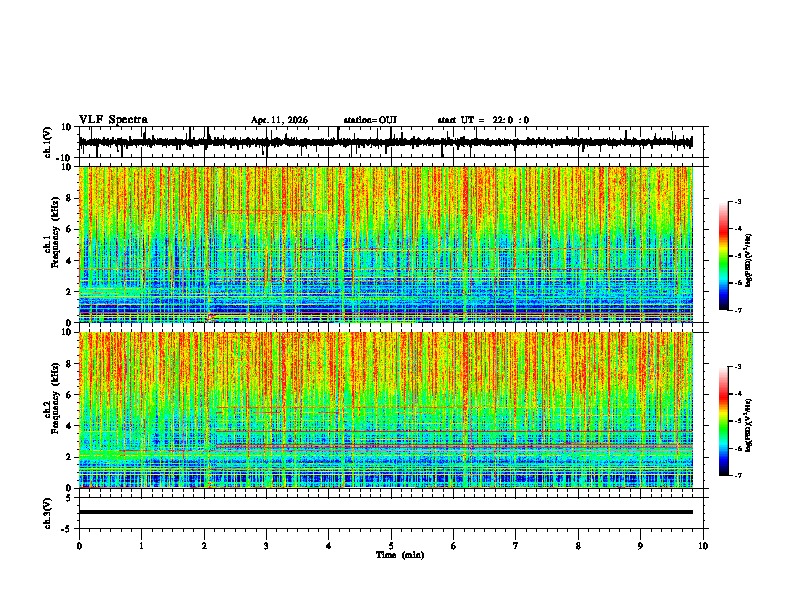Viewport: 792px width, 612px height.
Task: Click the '5' tick on ch.3(V) axis
Action: [x=70, y=497]
